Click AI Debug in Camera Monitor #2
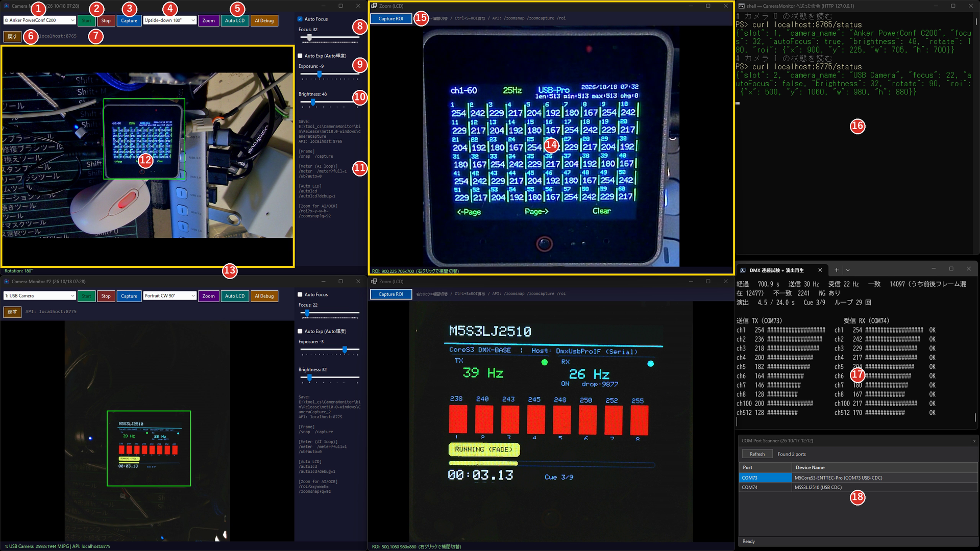The width and height of the screenshot is (980, 551). point(264,296)
